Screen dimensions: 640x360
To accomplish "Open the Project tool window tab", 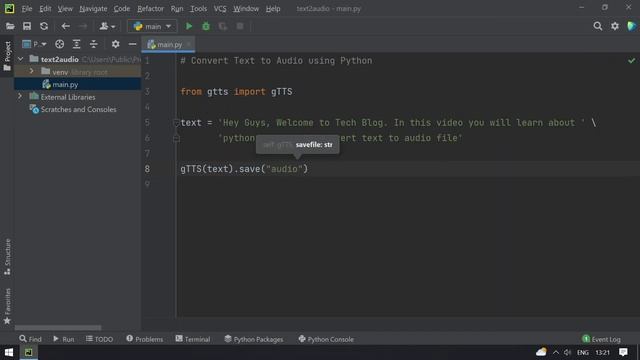I will [x=7, y=56].
